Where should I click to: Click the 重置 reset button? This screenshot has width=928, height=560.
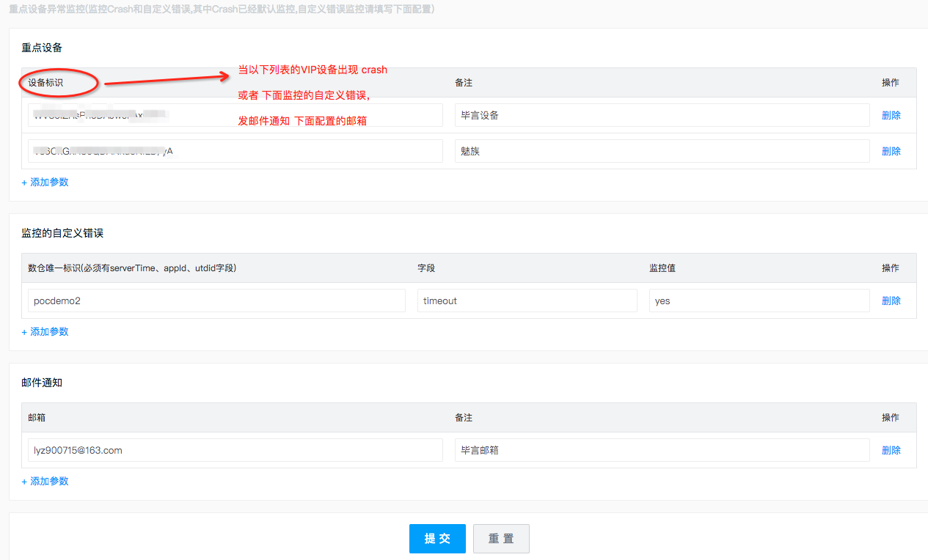501,539
